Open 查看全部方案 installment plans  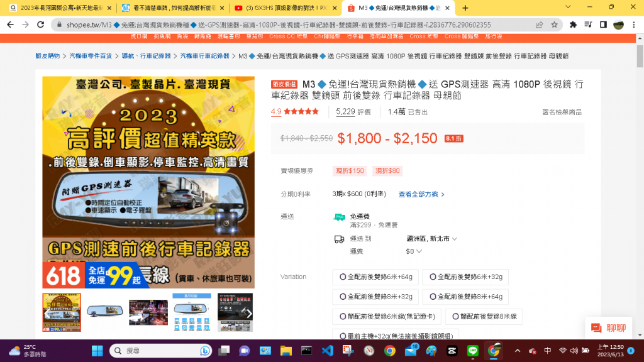pos(421,194)
